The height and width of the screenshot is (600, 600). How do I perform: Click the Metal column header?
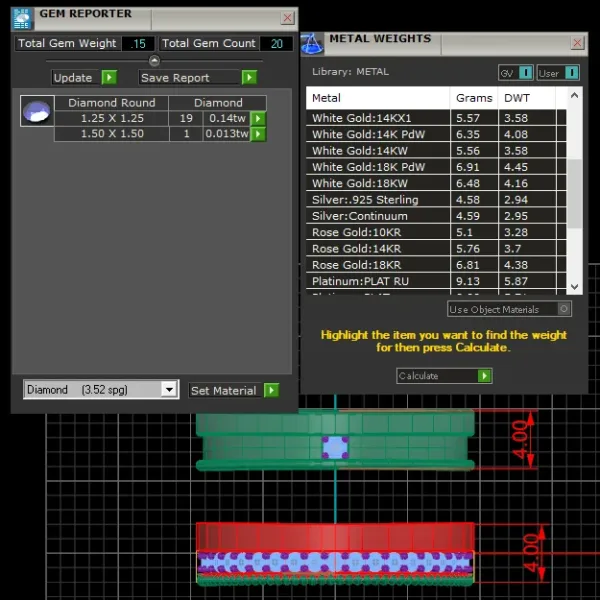[x=378, y=98]
